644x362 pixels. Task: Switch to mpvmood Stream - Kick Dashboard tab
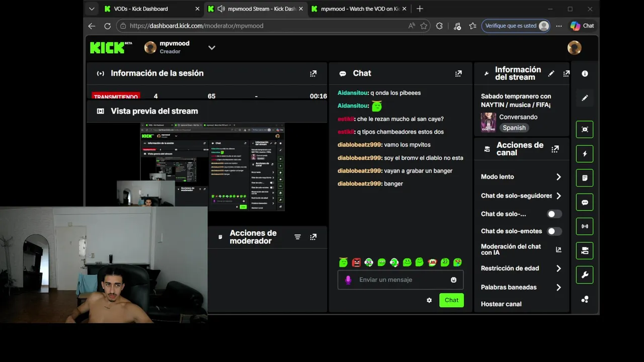[x=256, y=9]
